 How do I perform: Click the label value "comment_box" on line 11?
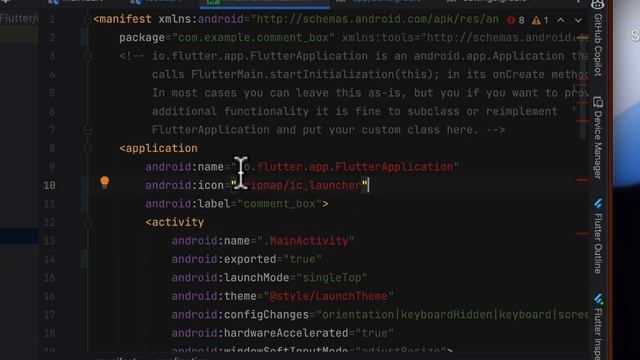[x=280, y=204]
